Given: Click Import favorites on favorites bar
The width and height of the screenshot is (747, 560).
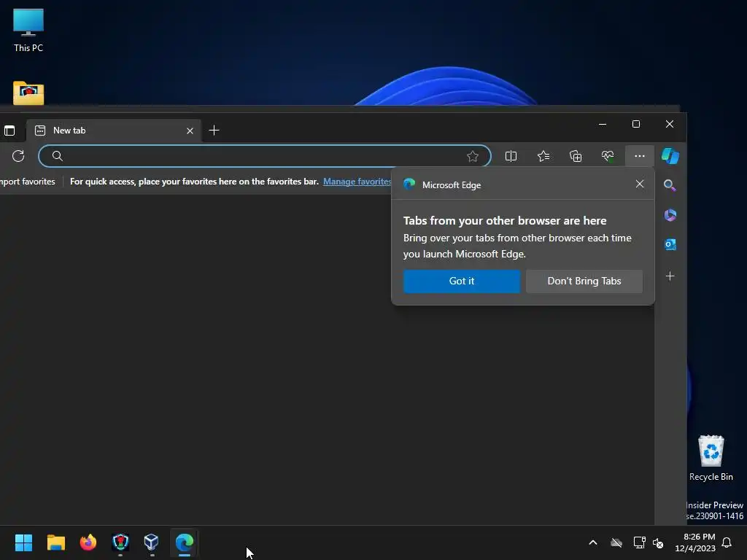Looking at the screenshot, I should tap(28, 182).
